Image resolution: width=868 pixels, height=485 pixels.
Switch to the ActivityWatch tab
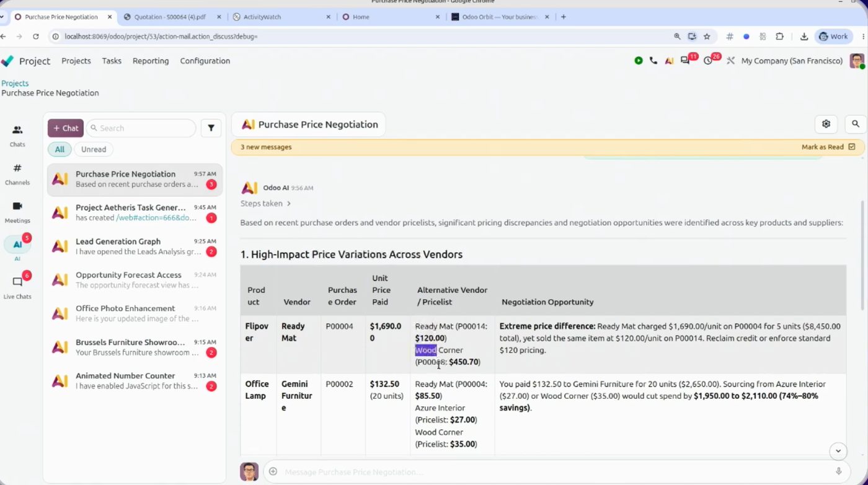(262, 17)
